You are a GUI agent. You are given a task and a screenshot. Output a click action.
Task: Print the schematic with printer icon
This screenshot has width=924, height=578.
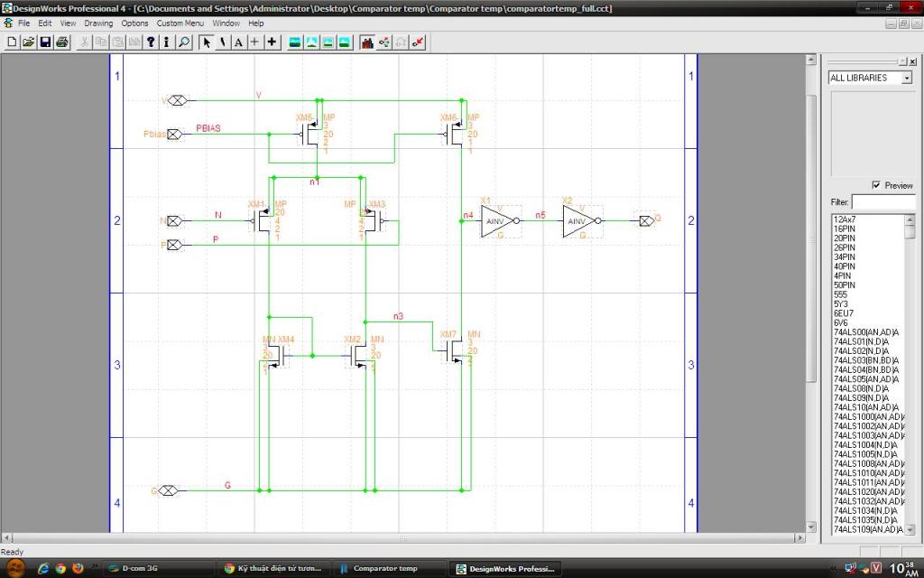(x=61, y=42)
